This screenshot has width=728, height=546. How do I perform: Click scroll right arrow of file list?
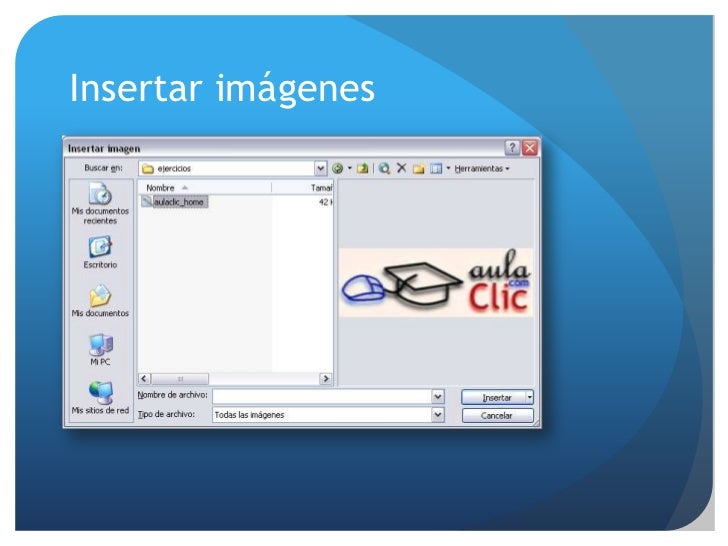(326, 379)
